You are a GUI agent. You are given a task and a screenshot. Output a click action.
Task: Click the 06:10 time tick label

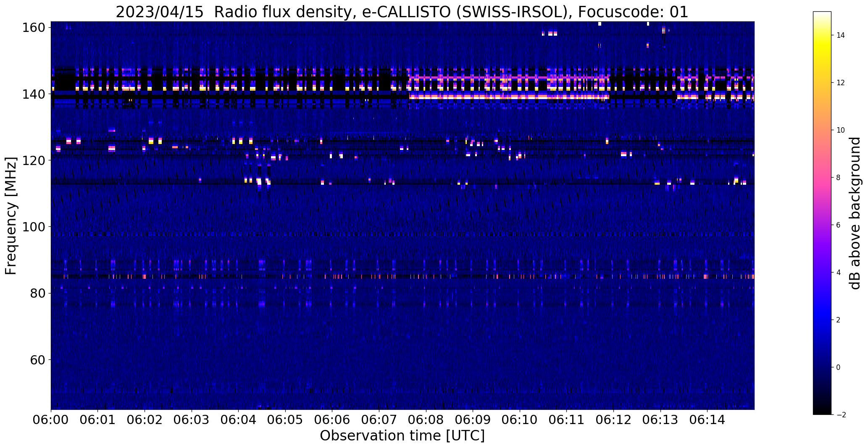520,419
